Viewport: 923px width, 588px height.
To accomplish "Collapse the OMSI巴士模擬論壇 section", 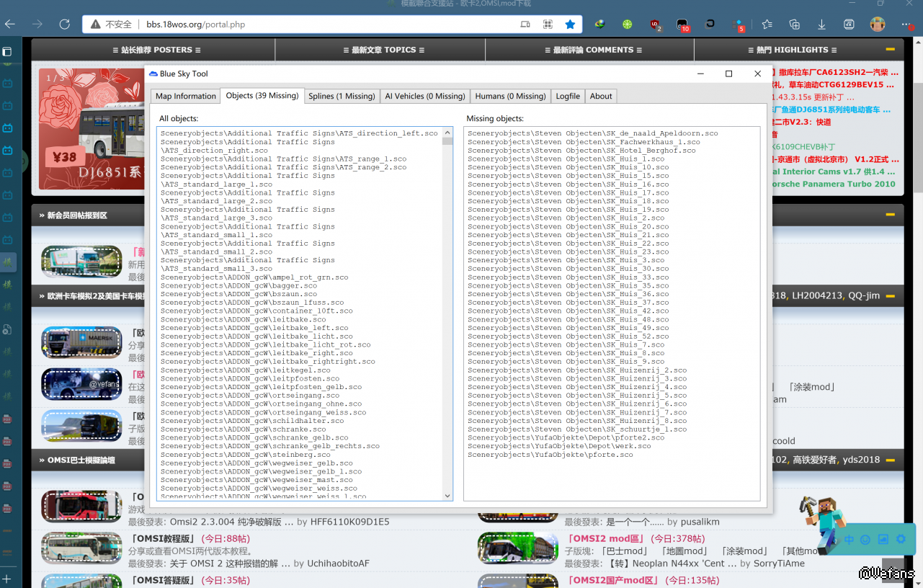I will [890, 460].
